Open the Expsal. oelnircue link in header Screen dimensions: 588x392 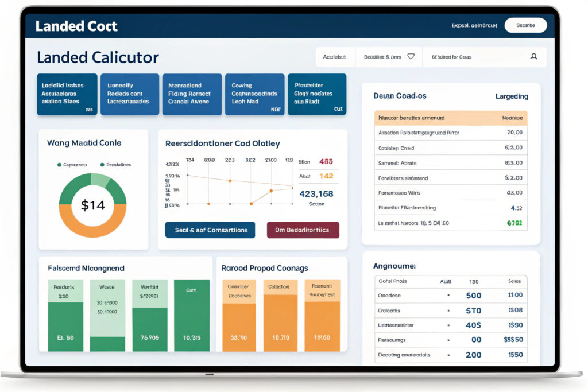[474, 26]
